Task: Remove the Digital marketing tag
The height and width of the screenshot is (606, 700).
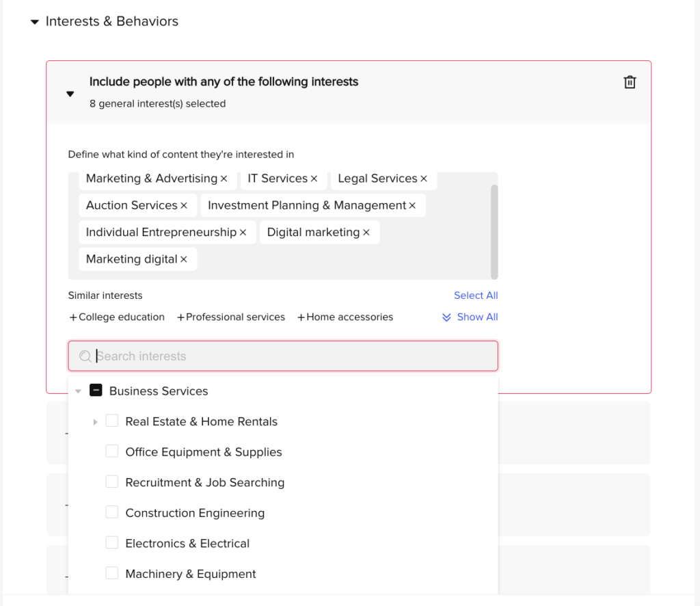Action: [366, 233]
